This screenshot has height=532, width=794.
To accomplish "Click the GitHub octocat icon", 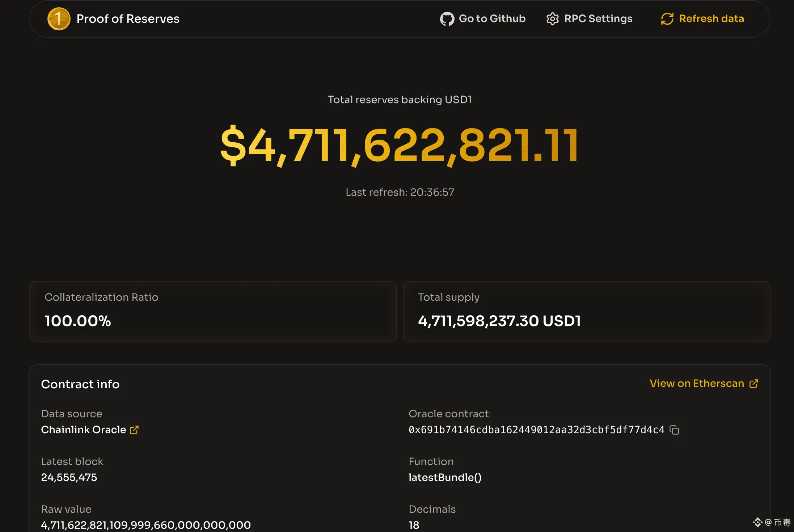I will click(447, 19).
